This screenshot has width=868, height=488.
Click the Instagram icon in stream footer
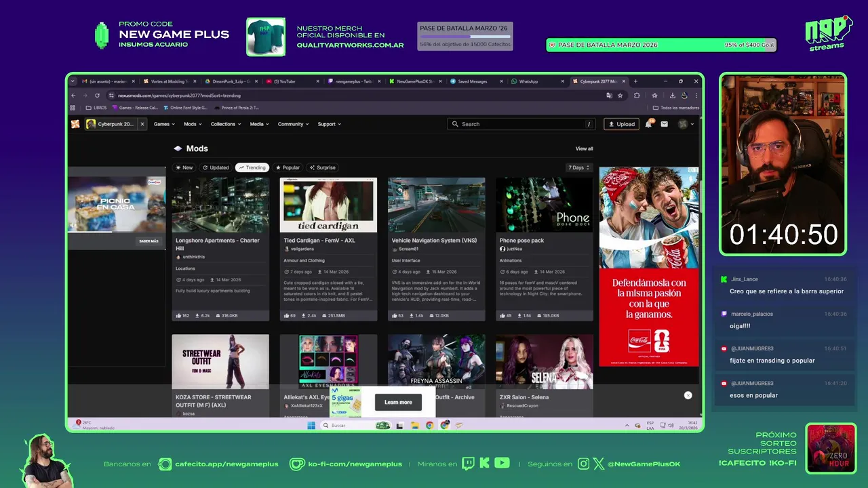(584, 464)
